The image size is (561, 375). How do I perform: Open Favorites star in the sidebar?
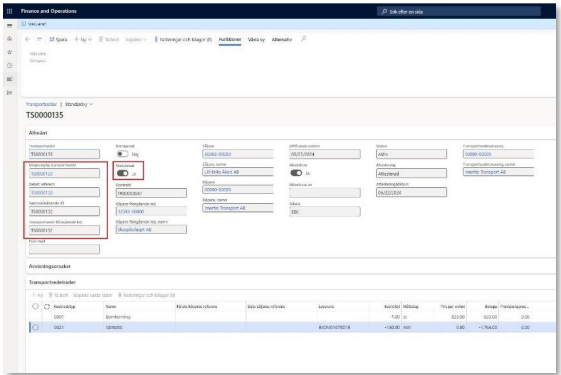coord(10,52)
